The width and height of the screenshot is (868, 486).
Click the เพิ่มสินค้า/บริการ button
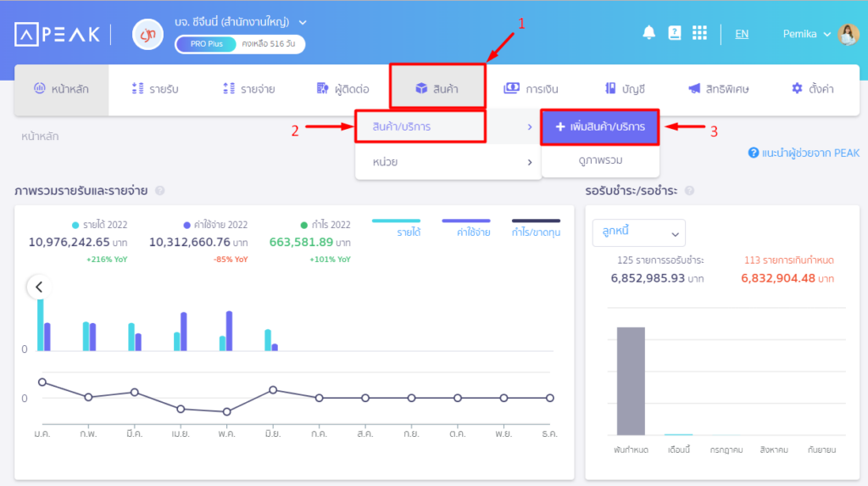click(x=599, y=126)
